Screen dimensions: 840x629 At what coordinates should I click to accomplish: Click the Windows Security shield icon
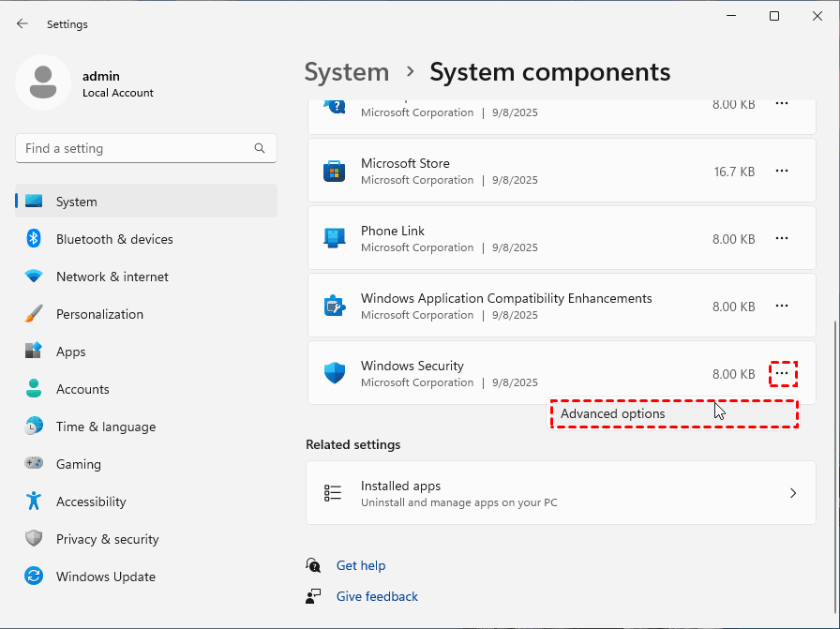pyautogui.click(x=335, y=373)
